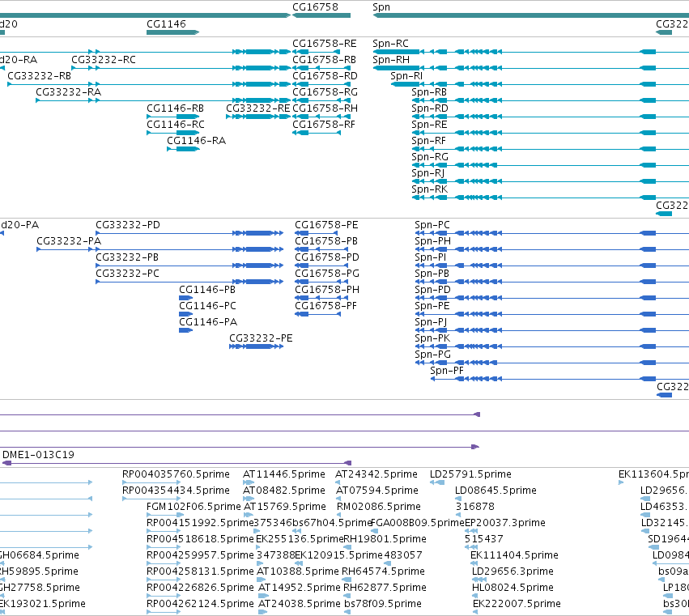
Task: Select the Spn gene label in top track
Action: click(381, 7)
